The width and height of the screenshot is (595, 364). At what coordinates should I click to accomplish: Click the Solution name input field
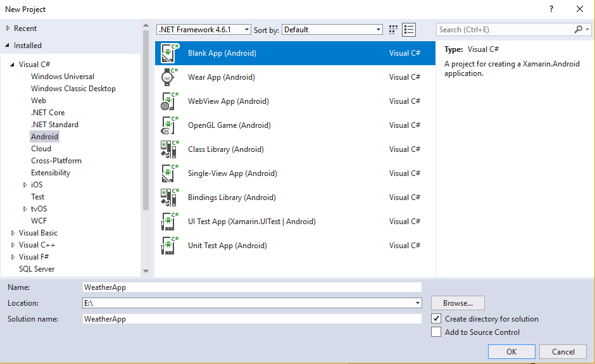[x=252, y=319]
